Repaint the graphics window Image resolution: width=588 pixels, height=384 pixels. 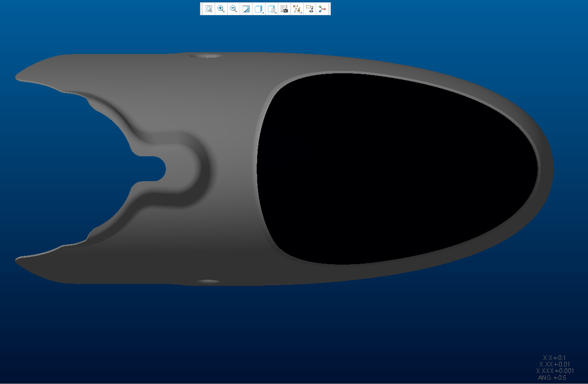coord(246,9)
